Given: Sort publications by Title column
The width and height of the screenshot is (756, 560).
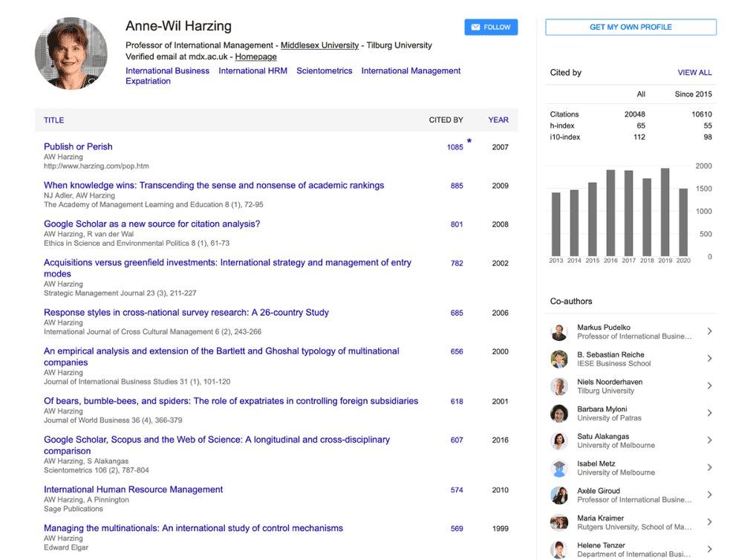Looking at the screenshot, I should coord(54,120).
